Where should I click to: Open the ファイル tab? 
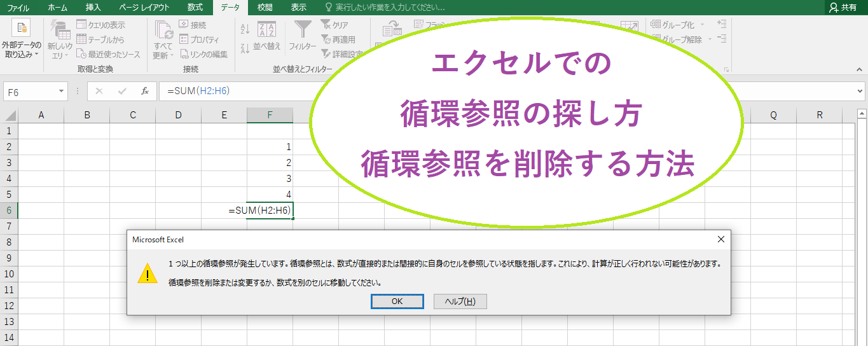(18, 8)
